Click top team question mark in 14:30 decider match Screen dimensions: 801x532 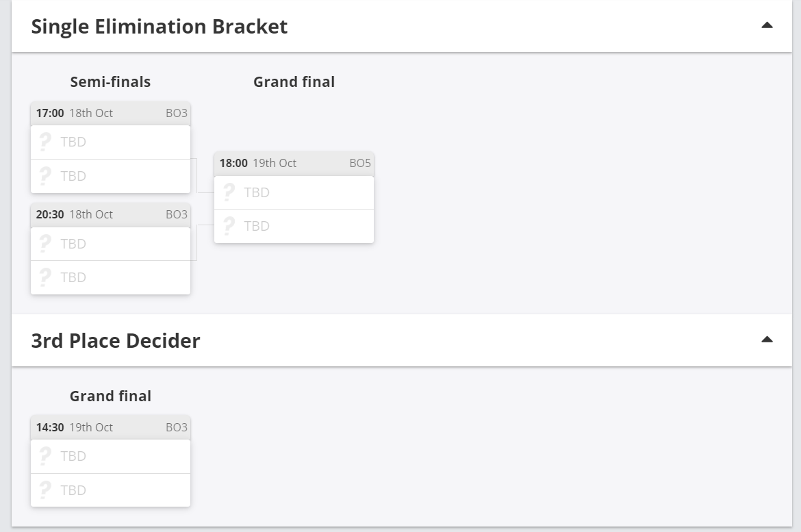[x=45, y=456]
